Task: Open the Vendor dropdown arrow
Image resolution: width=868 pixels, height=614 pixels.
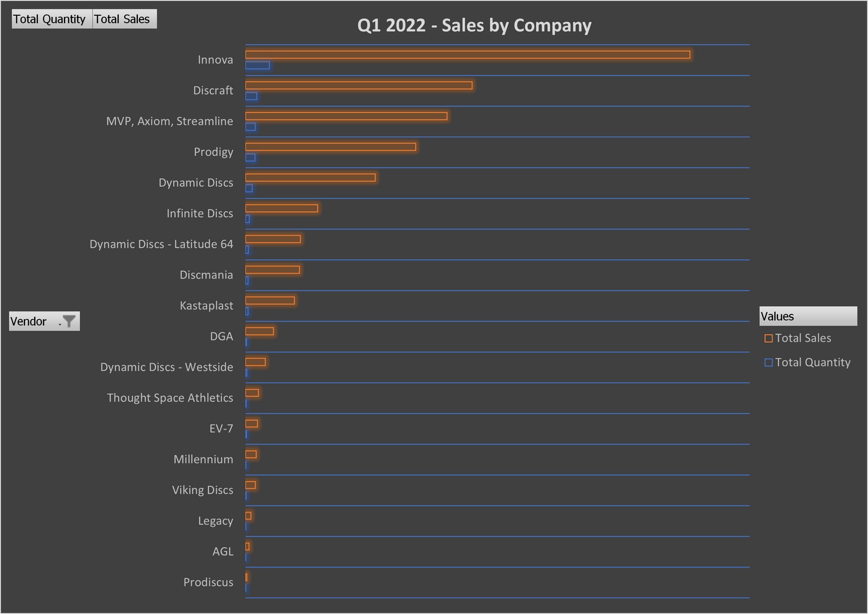Action: [59, 323]
